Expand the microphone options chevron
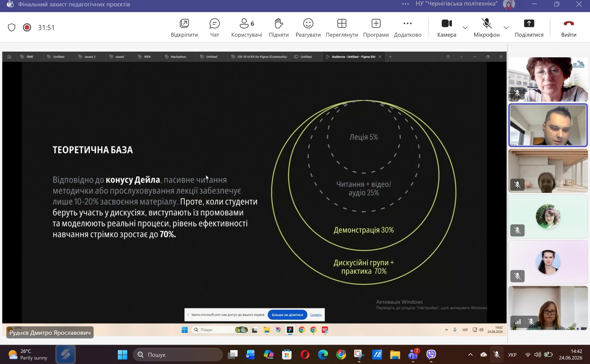590x364 pixels. point(506,28)
